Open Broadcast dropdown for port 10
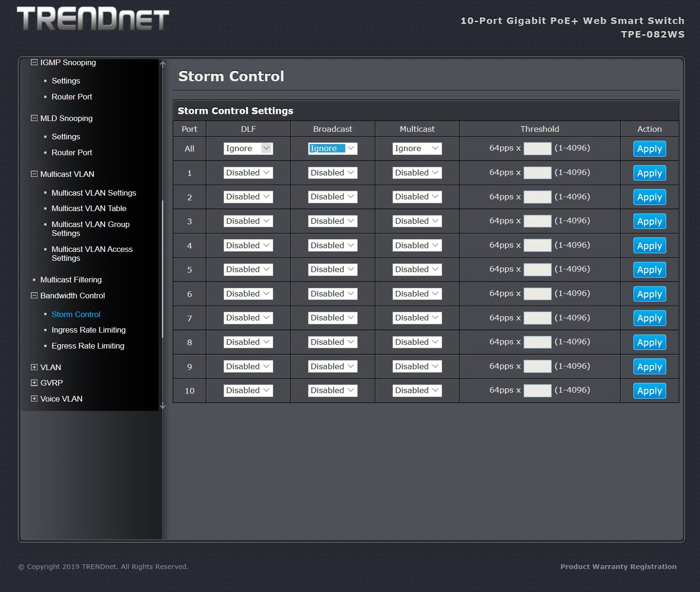The width and height of the screenshot is (700, 592). click(333, 390)
